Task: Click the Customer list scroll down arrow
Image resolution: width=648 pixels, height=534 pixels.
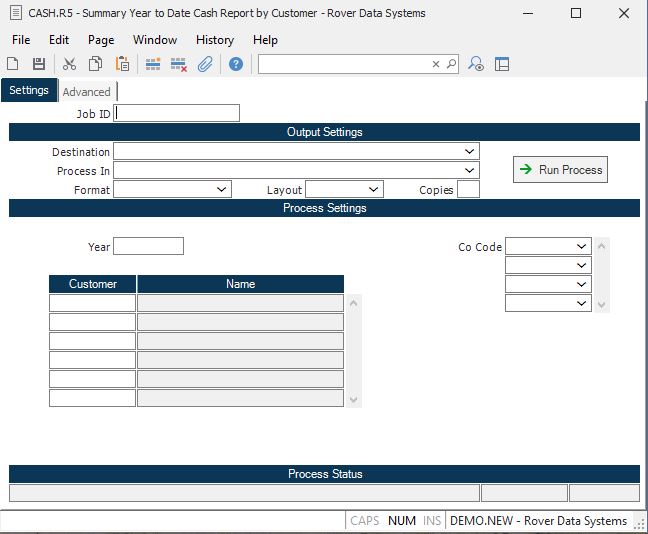Action: (352, 400)
